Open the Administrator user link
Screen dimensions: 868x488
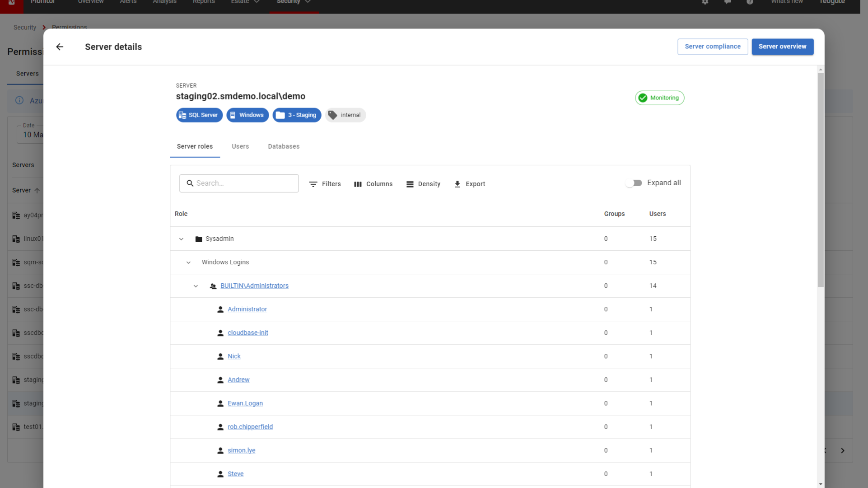247,309
